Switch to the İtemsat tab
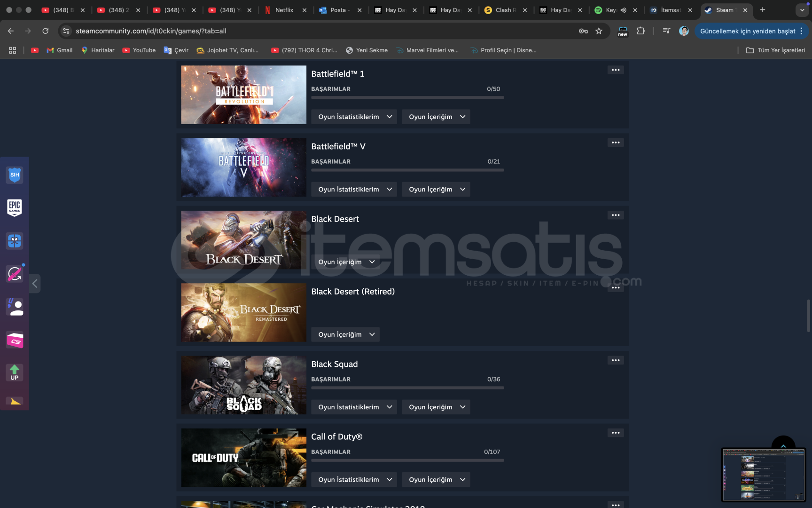Screen dimensions: 812x508 pos(671,10)
